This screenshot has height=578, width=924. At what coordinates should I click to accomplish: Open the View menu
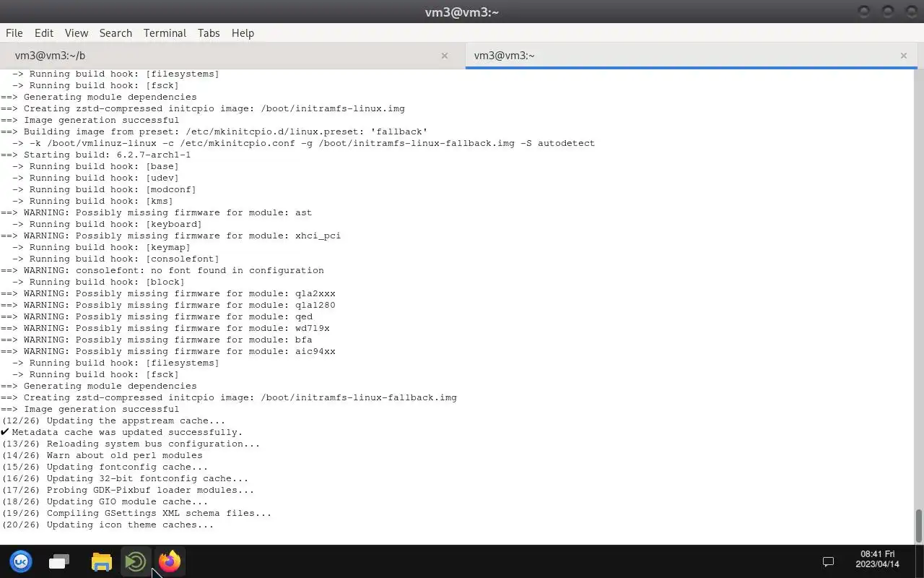[x=77, y=33]
